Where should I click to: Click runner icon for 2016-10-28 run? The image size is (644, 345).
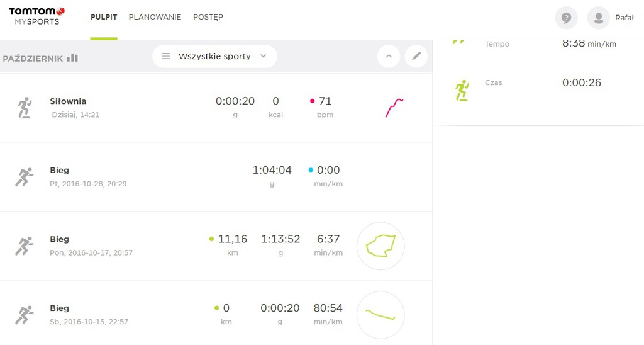click(x=25, y=177)
